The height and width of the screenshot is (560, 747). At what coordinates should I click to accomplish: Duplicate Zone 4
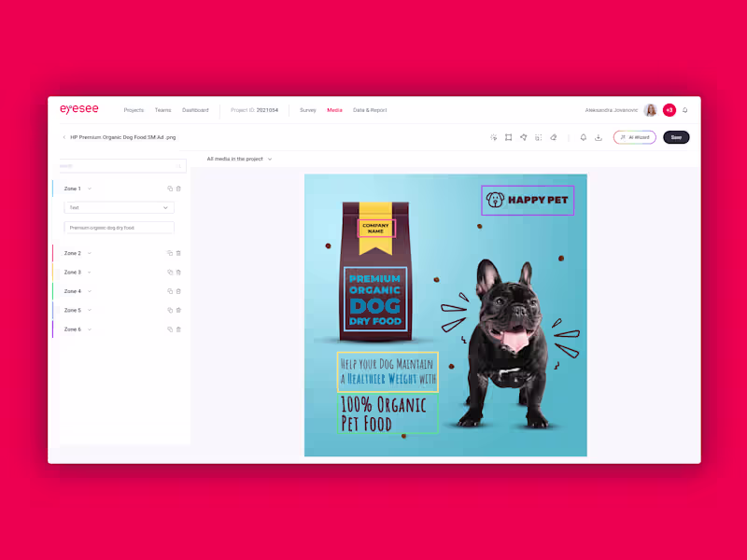[170, 291]
